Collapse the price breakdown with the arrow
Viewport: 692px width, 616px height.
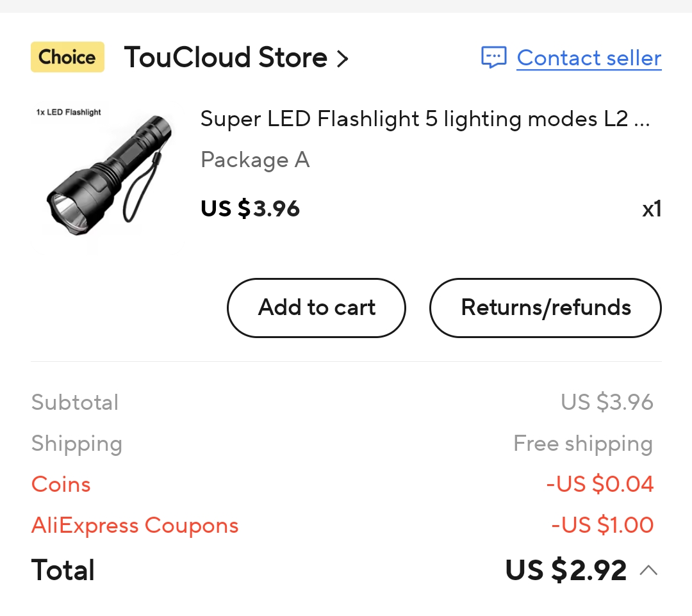[x=648, y=570]
